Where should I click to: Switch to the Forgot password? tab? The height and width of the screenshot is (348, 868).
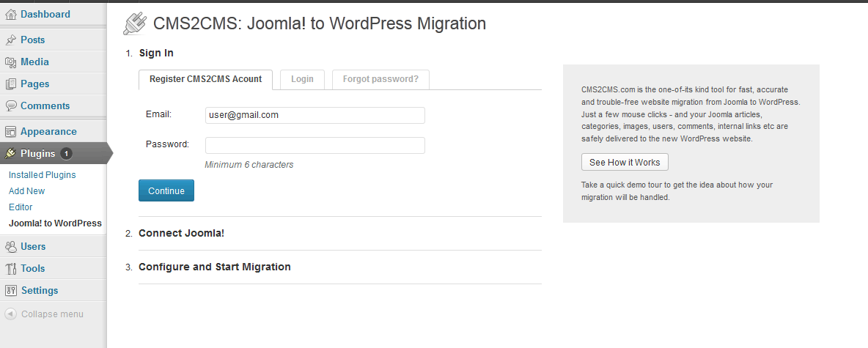tap(381, 79)
